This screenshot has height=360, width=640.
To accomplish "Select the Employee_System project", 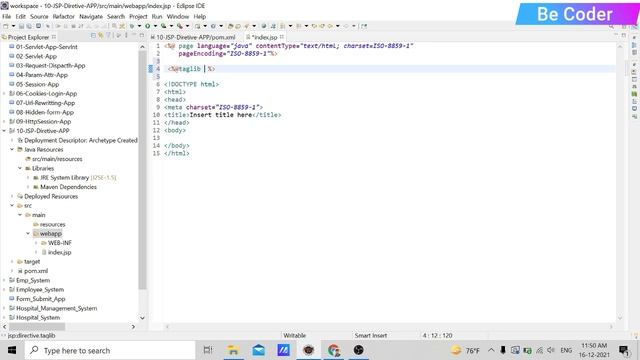I will click(40, 290).
